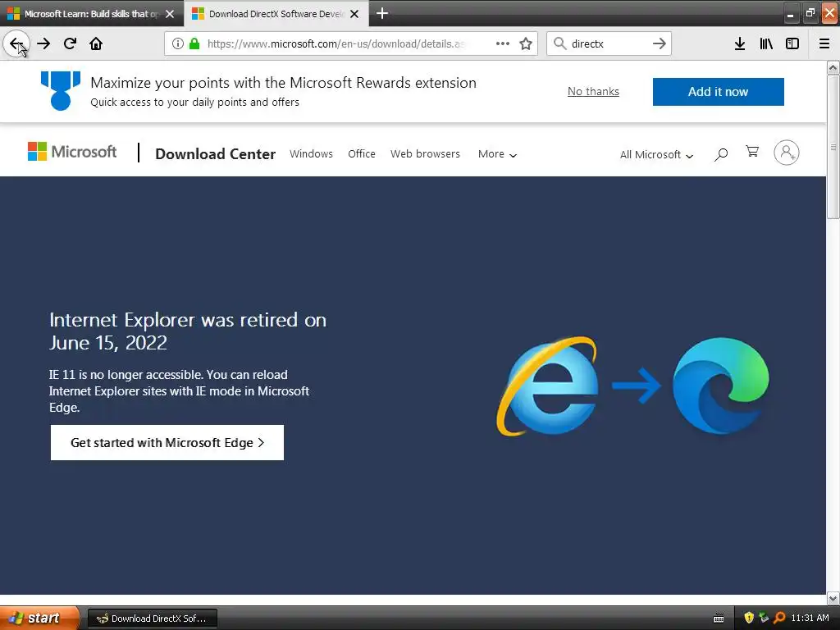Image resolution: width=840 pixels, height=630 pixels.
Task: Toggle the sidebar view
Action: (792, 43)
